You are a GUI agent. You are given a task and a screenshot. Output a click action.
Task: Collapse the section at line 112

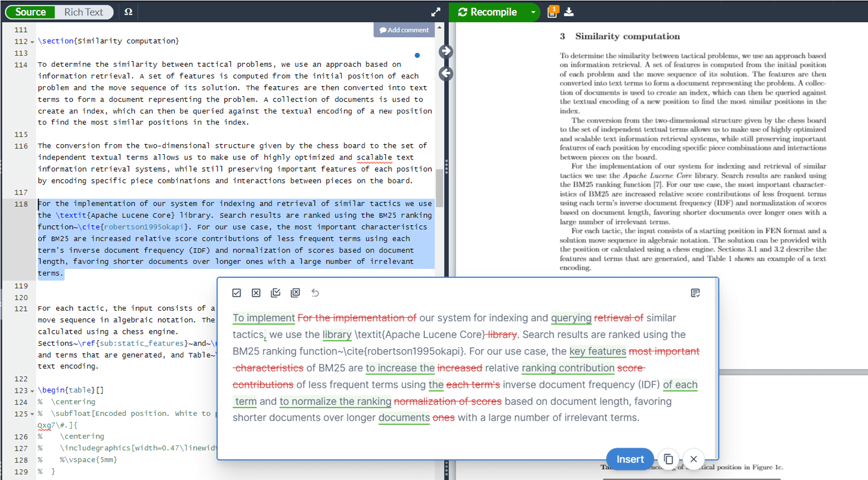32,42
